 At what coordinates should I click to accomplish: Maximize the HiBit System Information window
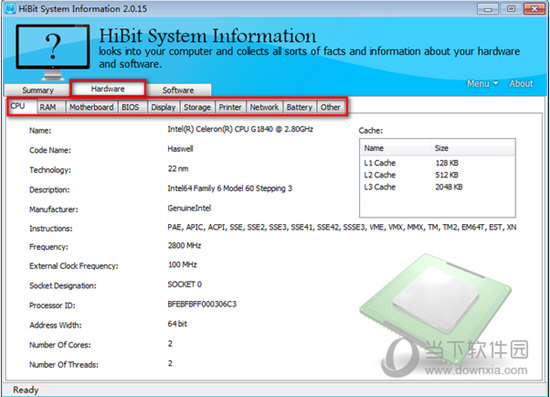tap(511, 8)
